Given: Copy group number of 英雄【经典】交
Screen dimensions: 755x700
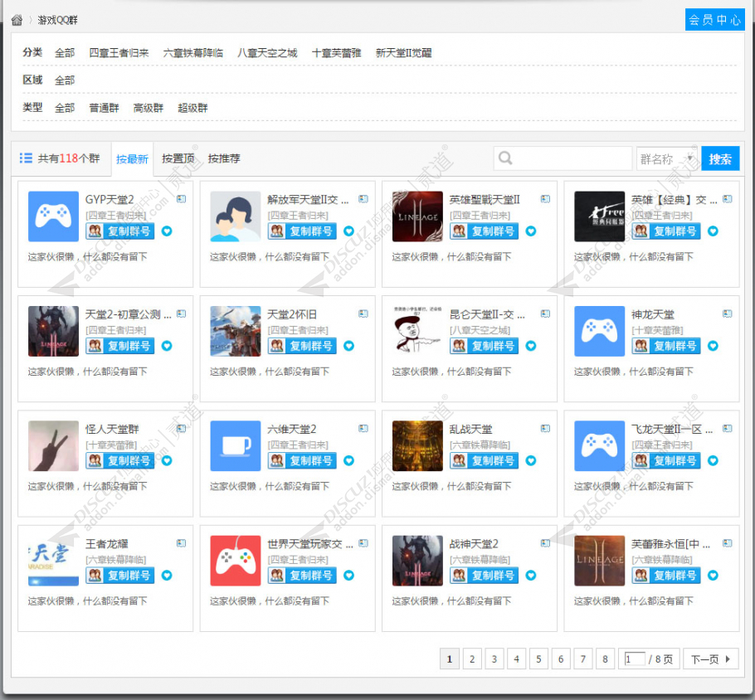Looking at the screenshot, I should click(666, 231).
